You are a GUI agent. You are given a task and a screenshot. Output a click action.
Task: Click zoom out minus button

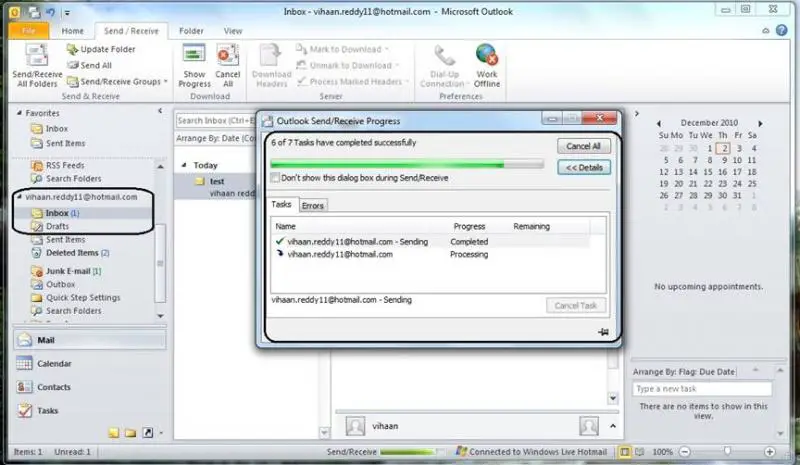[685, 452]
